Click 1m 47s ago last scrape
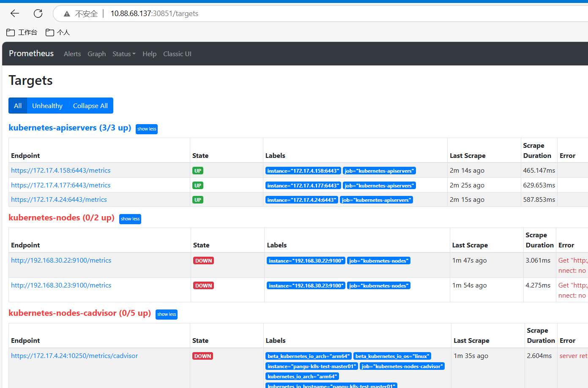This screenshot has height=388, width=588. click(x=470, y=260)
